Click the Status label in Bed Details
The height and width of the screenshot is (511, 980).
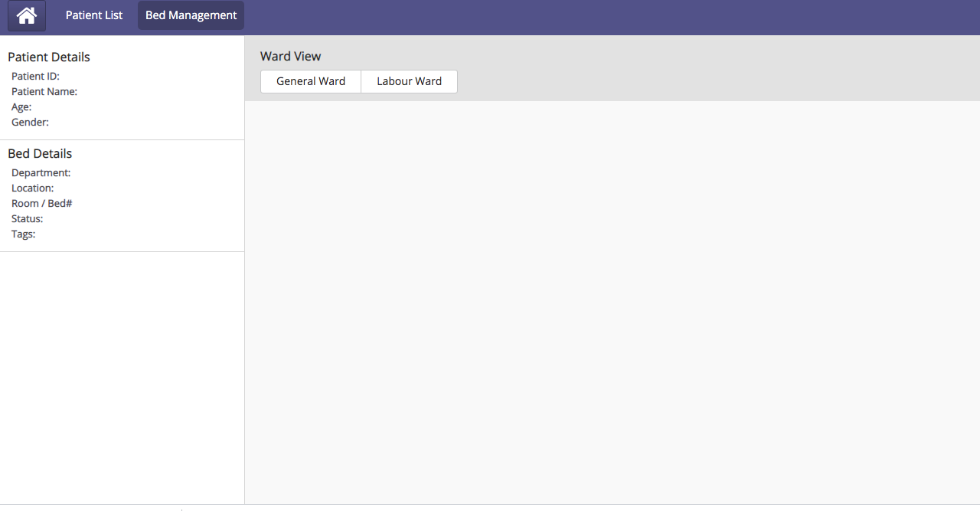pos(27,219)
